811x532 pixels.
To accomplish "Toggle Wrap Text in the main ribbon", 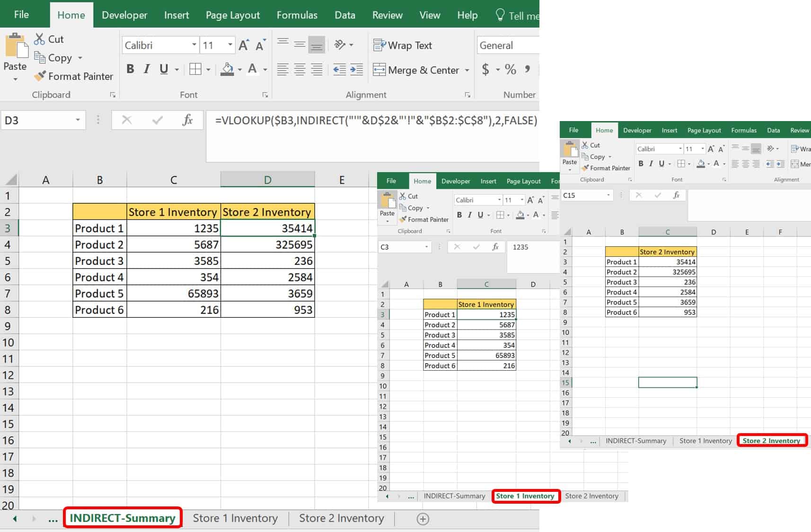I will point(403,45).
